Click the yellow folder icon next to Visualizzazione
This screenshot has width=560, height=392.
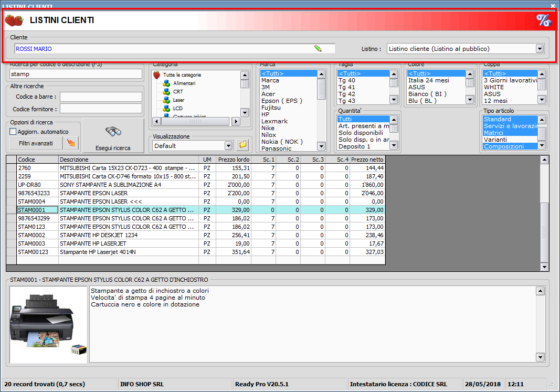point(242,145)
